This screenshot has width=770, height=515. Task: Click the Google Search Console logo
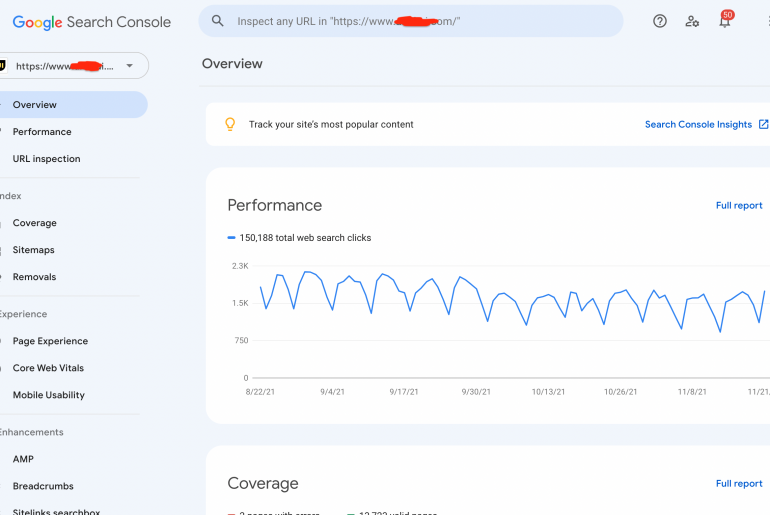tap(92, 22)
